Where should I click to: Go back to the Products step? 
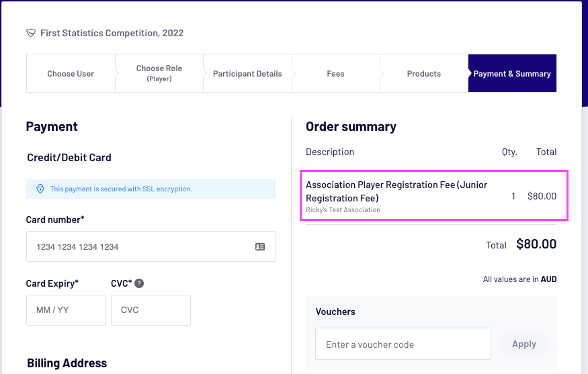coord(423,73)
